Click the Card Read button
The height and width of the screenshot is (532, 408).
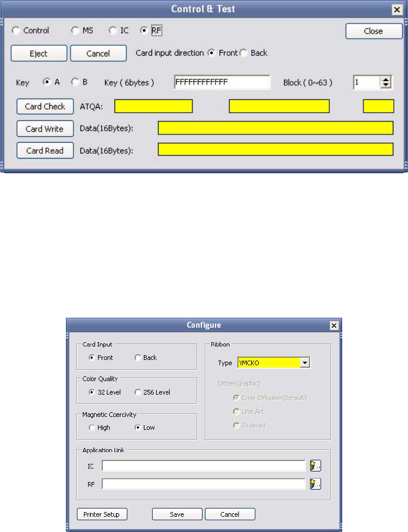pos(45,151)
